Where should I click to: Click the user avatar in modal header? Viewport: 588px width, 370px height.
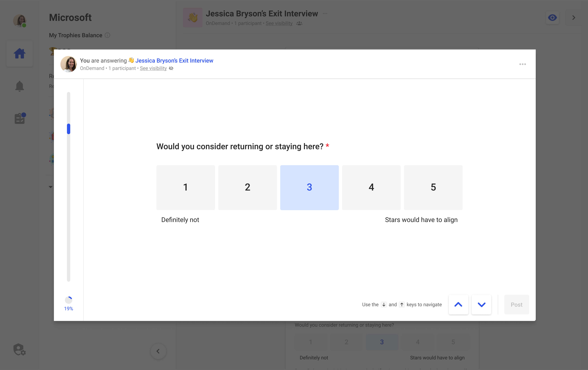click(x=69, y=64)
